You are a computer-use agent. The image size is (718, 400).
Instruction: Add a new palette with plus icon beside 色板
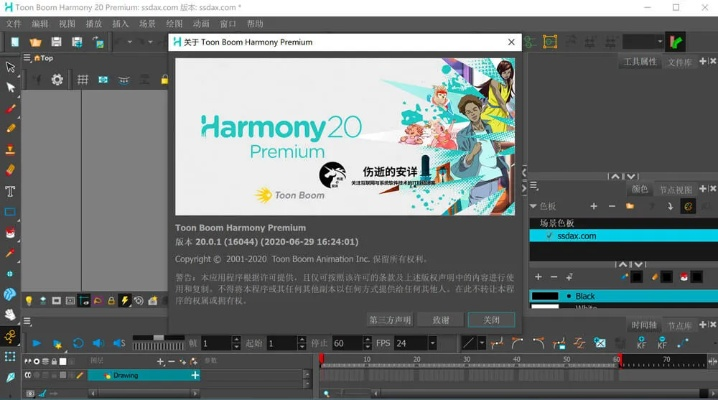click(594, 206)
